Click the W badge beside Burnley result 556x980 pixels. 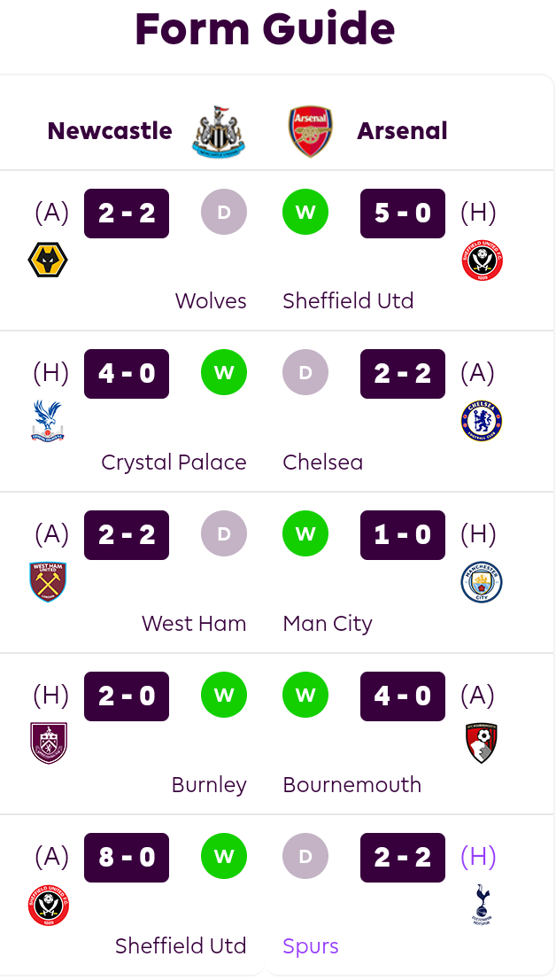click(x=224, y=695)
